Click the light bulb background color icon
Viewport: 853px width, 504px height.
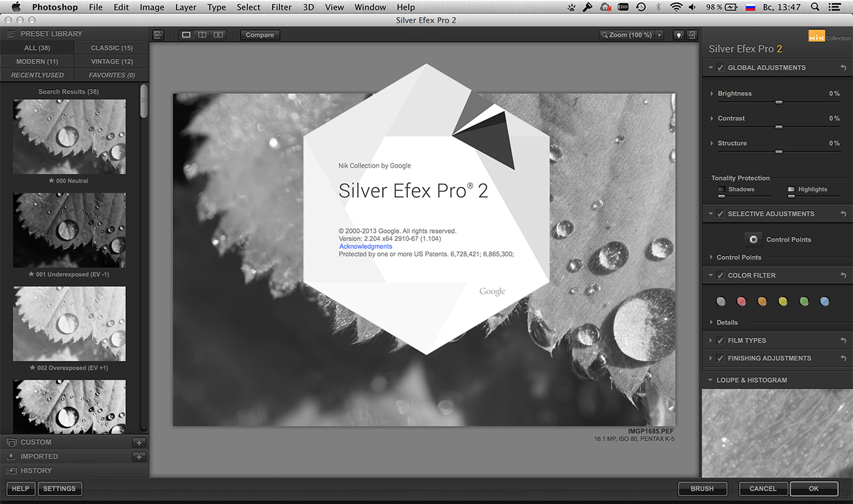coord(679,35)
